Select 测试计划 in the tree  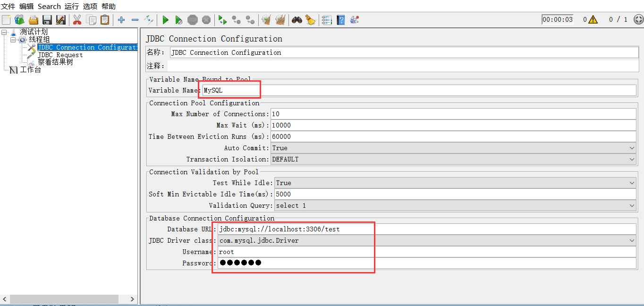click(x=34, y=32)
